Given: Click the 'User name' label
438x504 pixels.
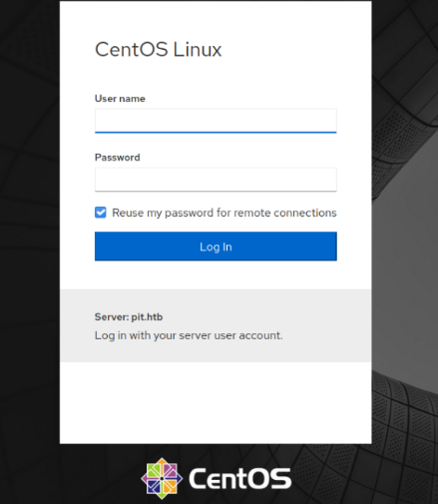Looking at the screenshot, I should (120, 99).
